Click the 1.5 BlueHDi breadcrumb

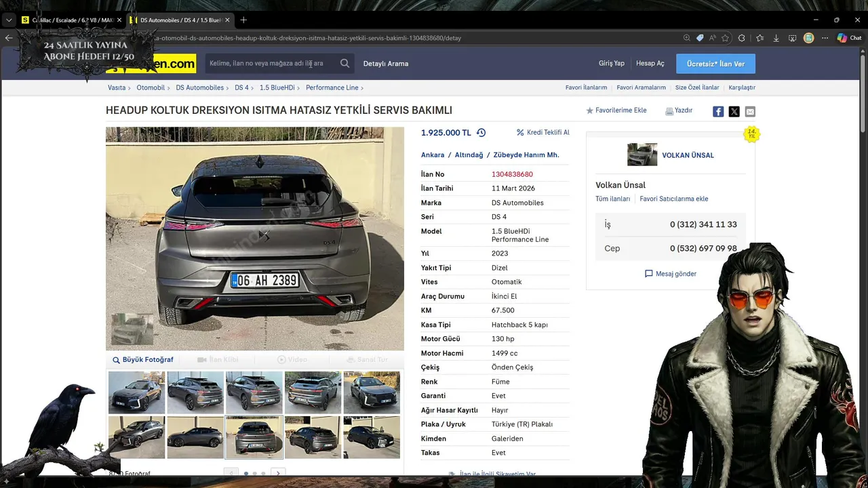(x=277, y=87)
